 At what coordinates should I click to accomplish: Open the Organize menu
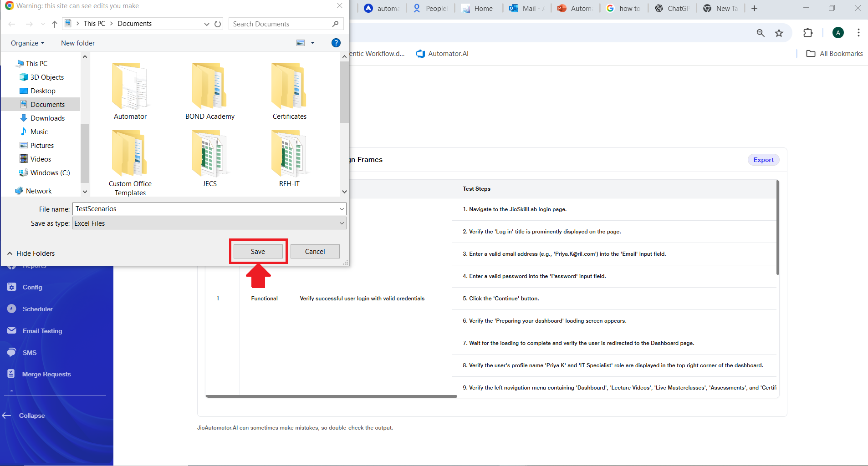tap(27, 43)
